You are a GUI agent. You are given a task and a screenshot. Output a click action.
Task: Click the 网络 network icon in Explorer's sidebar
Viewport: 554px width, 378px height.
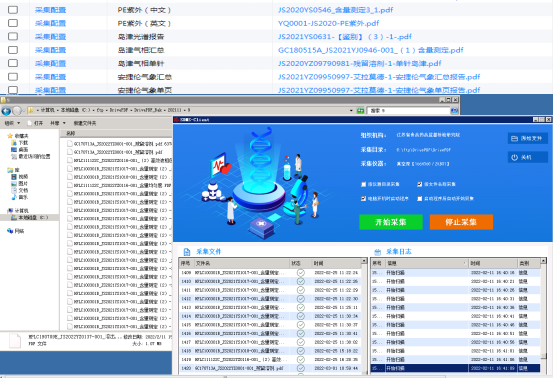click(x=10, y=231)
